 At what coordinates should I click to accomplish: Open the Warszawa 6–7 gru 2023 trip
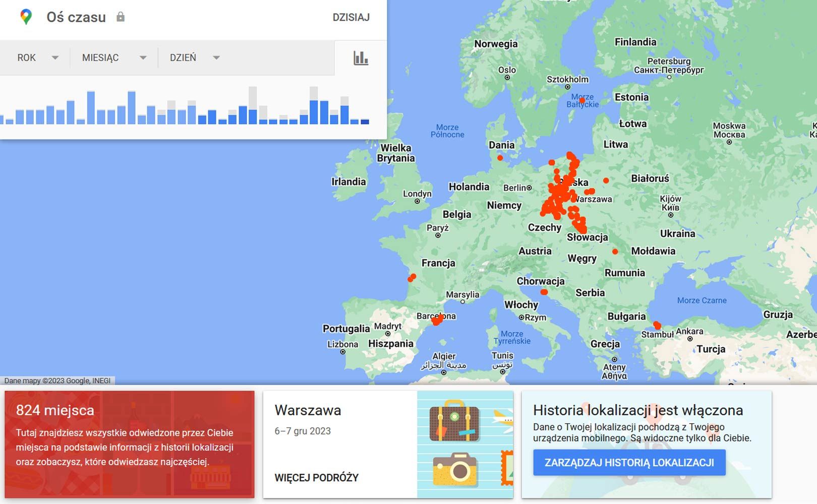tap(388, 444)
